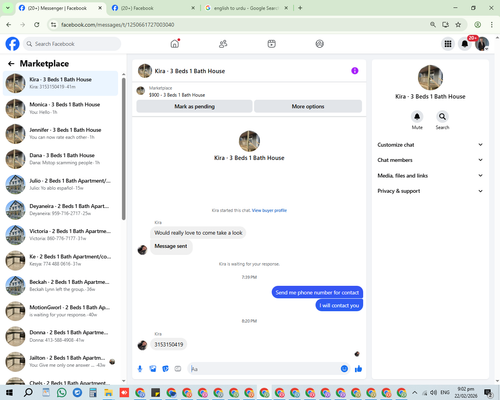The image size is (500, 400).
Task: Click the browser address bar URL
Action: 118,25
